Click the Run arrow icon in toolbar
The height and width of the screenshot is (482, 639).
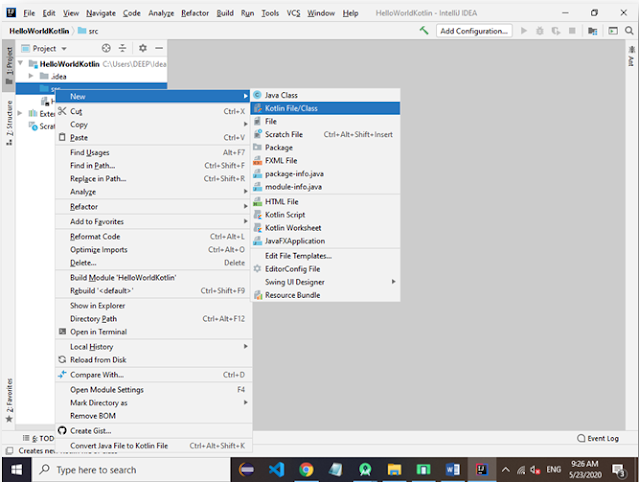(524, 31)
